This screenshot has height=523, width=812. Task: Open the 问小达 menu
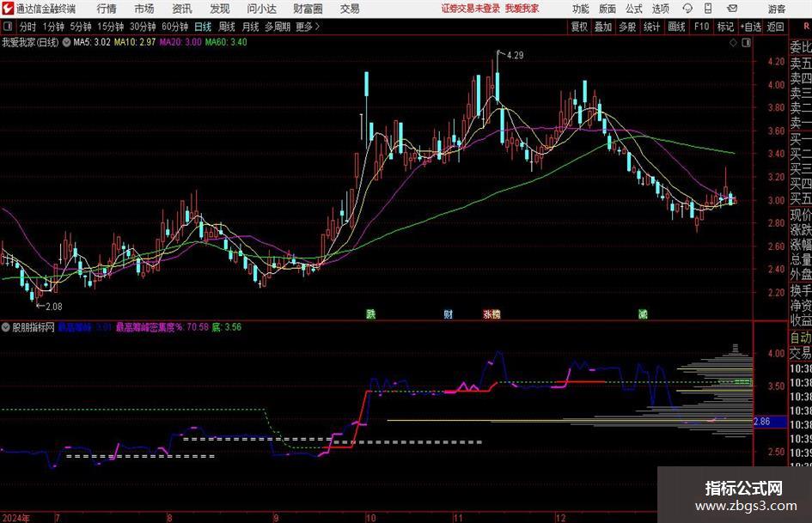pyautogui.click(x=261, y=9)
